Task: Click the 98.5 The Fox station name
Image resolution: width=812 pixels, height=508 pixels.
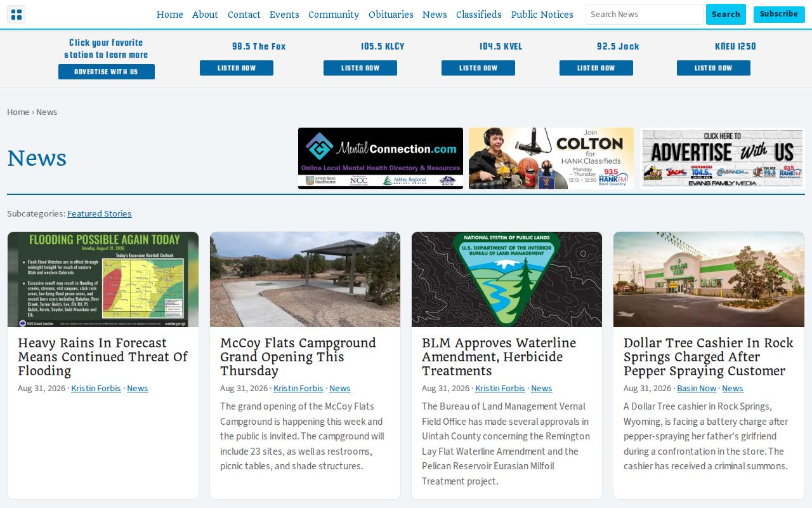Action: coord(259,46)
